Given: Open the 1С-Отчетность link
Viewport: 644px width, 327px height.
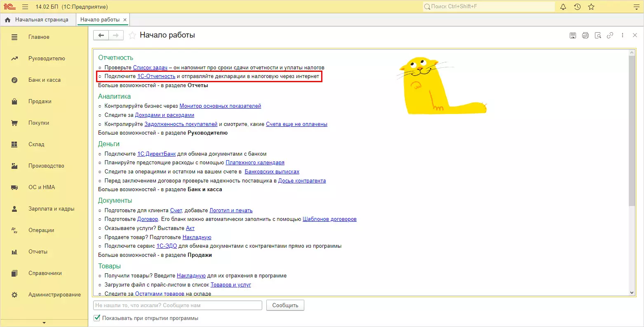Looking at the screenshot, I should tap(156, 76).
